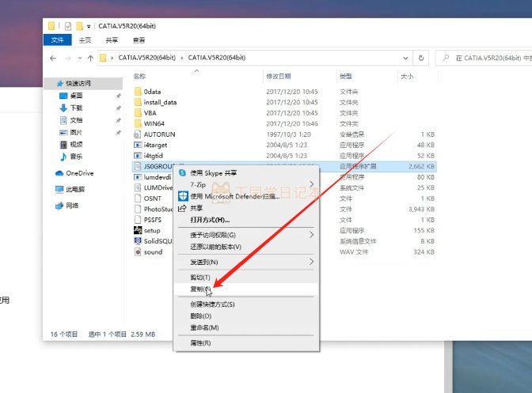Open the 文件 ribbon tab
Viewport: 532px width, 393px height.
(57, 40)
